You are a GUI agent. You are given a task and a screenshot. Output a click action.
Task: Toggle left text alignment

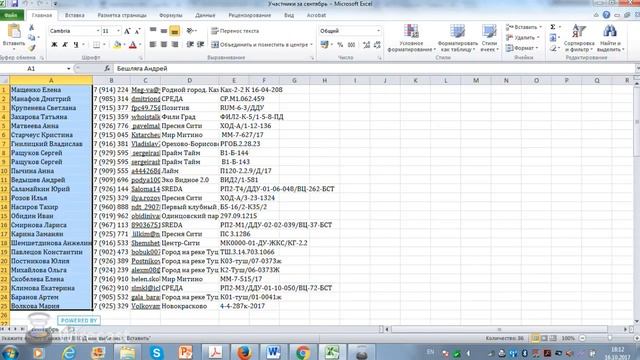coord(153,44)
